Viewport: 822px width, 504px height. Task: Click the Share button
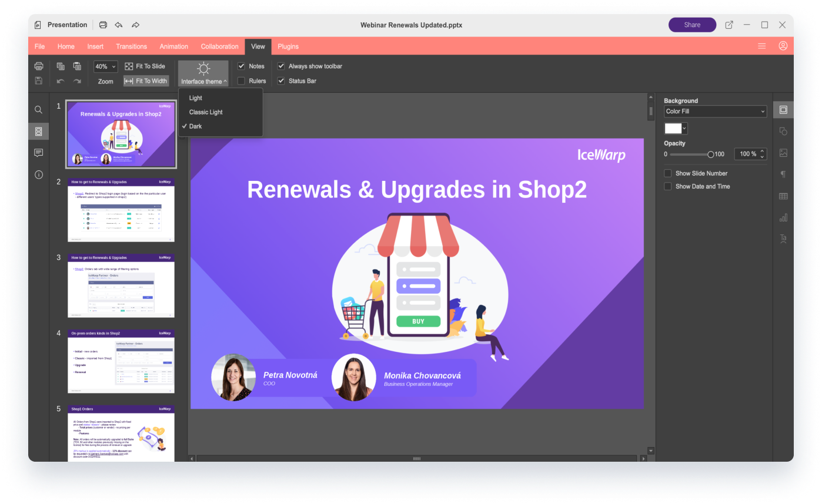(x=692, y=25)
